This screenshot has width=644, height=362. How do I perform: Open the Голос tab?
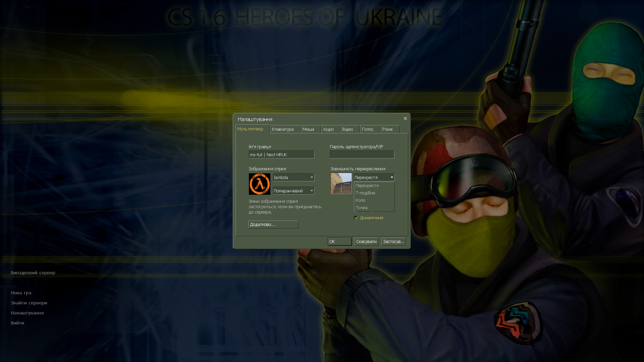pyautogui.click(x=370, y=129)
